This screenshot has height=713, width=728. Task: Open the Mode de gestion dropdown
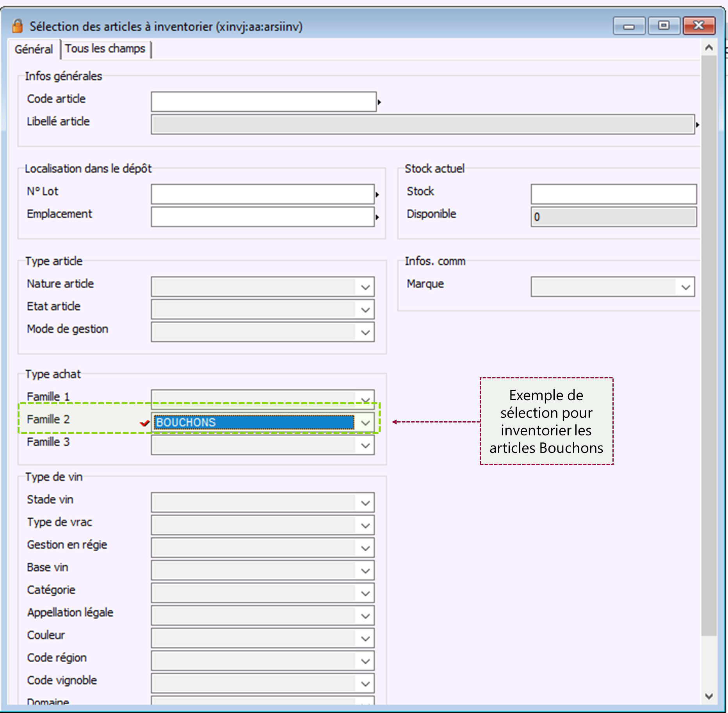coord(365,333)
